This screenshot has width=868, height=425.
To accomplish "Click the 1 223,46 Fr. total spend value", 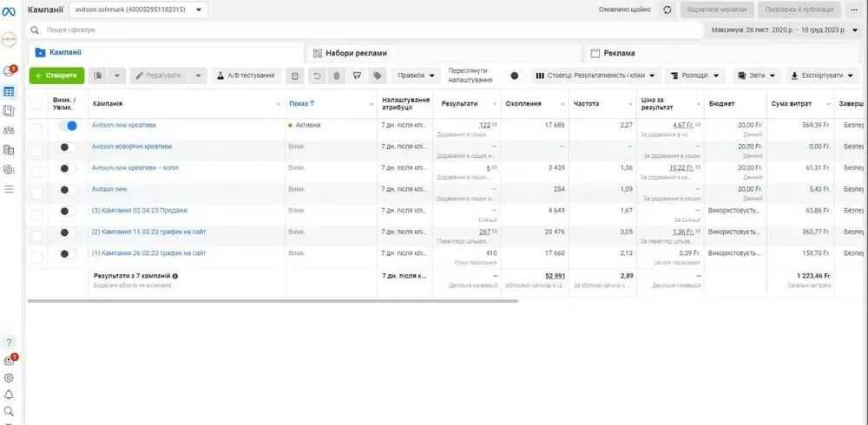I will [813, 276].
